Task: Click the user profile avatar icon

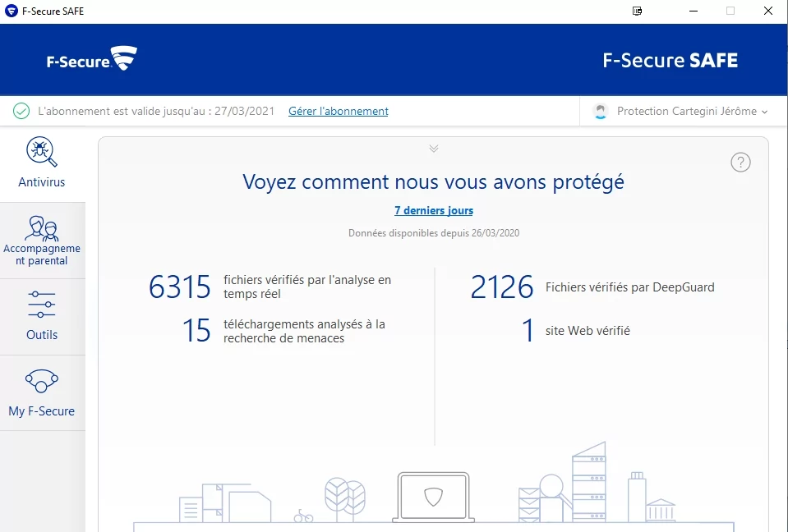Action: [600, 111]
